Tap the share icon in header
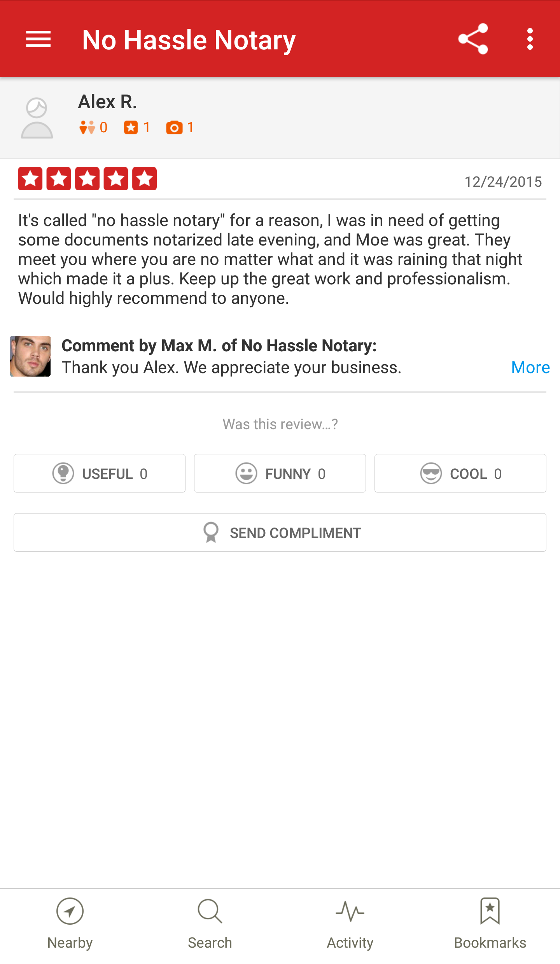This screenshot has height=964, width=560. (x=473, y=39)
